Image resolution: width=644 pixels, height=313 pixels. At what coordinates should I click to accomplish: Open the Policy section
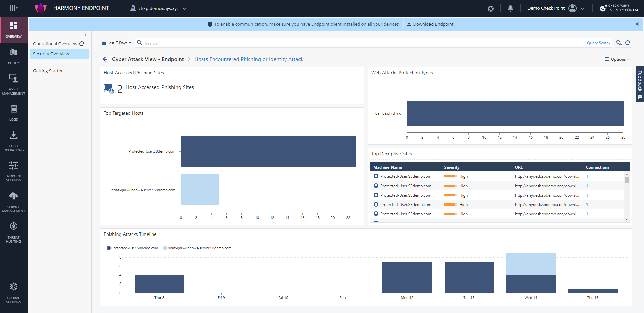(x=14, y=56)
